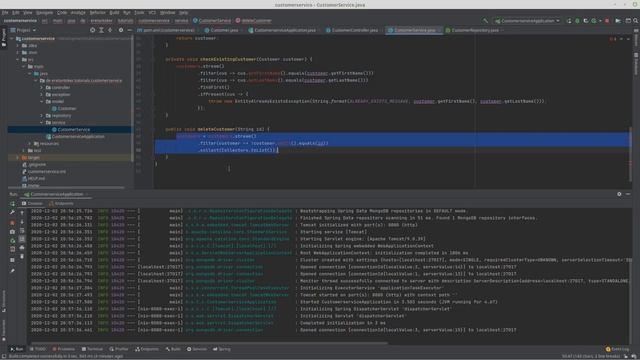640x360 pixels.
Task: Start debugging with the bug icon
Action: click(577, 20)
